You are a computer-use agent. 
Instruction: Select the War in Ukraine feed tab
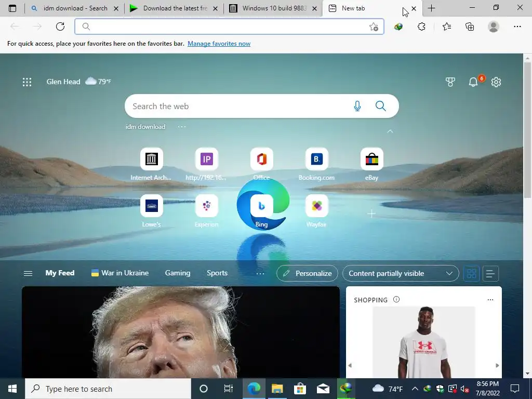(120, 273)
